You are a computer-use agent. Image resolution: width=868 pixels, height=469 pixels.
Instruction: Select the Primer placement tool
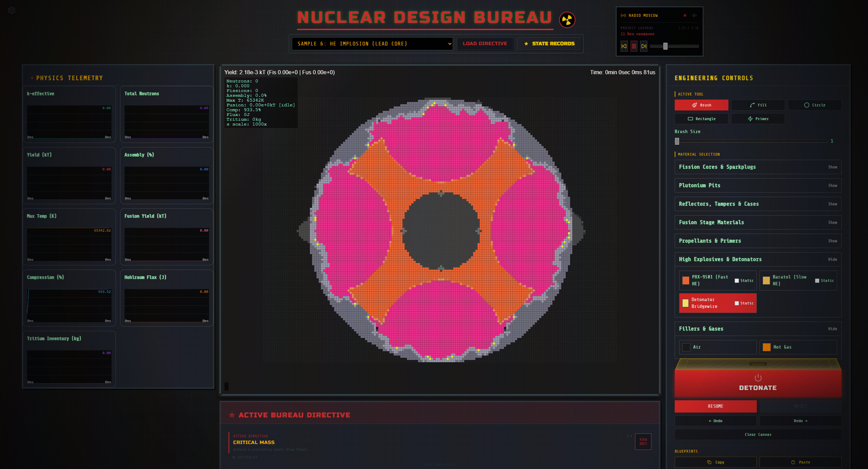758,119
